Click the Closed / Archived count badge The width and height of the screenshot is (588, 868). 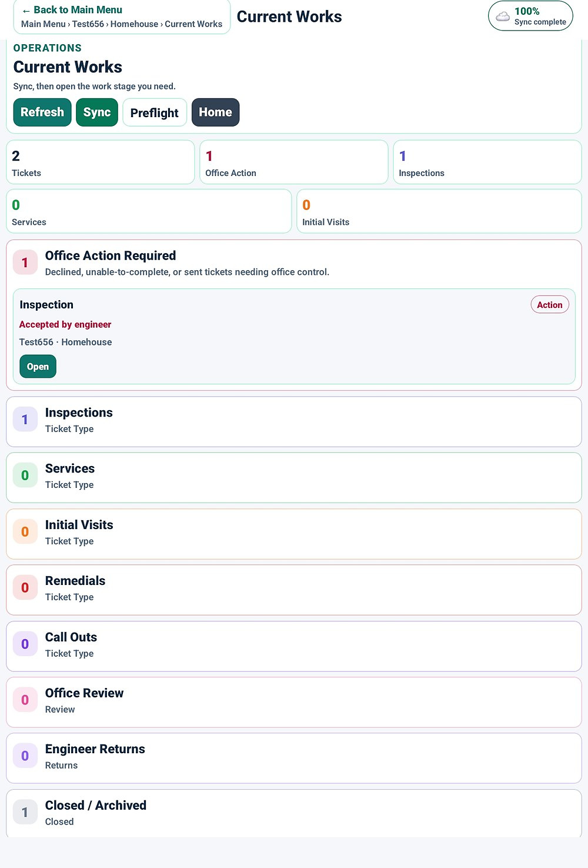click(x=25, y=813)
